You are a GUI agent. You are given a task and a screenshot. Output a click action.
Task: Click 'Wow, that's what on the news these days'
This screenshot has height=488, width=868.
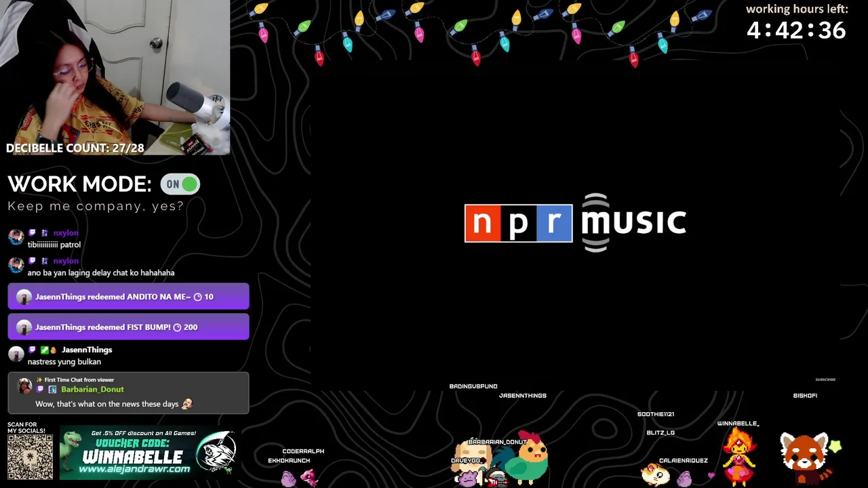click(107, 405)
